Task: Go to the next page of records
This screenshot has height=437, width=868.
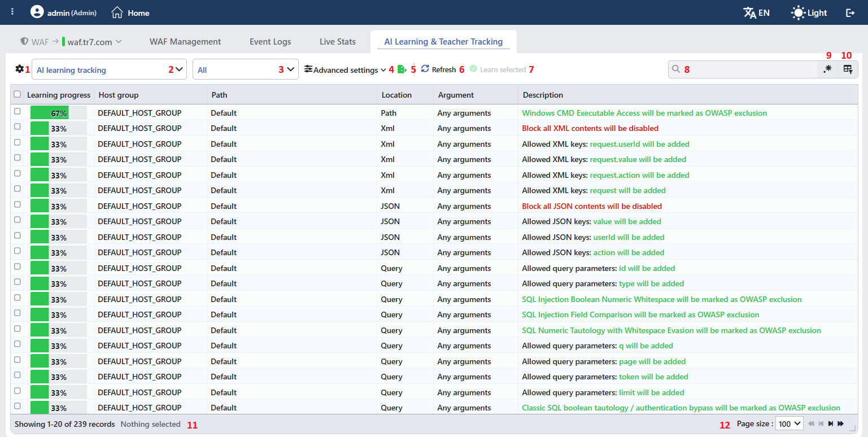Action: 831,423
